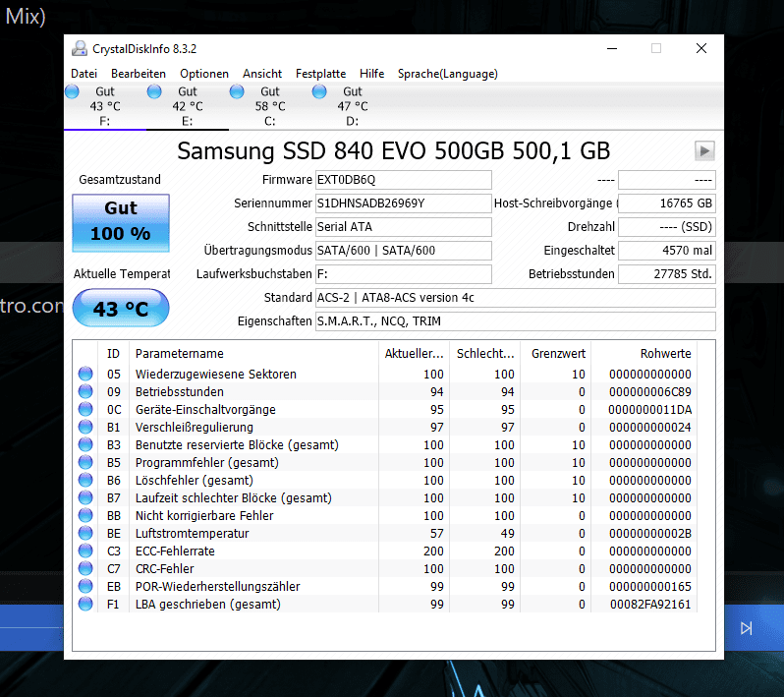This screenshot has width=784, height=697.
Task: Click status icon for LBA geschrieben (gesamt)
Action: [x=85, y=604]
